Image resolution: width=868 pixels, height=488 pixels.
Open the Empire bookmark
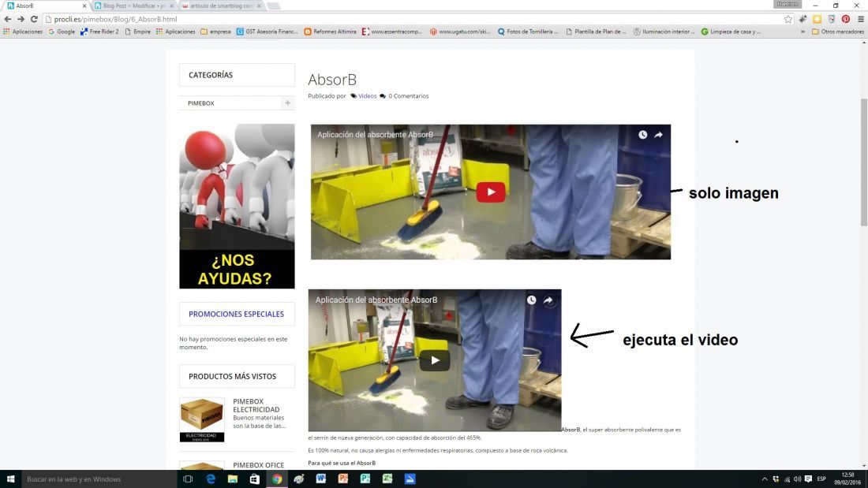pos(137,32)
